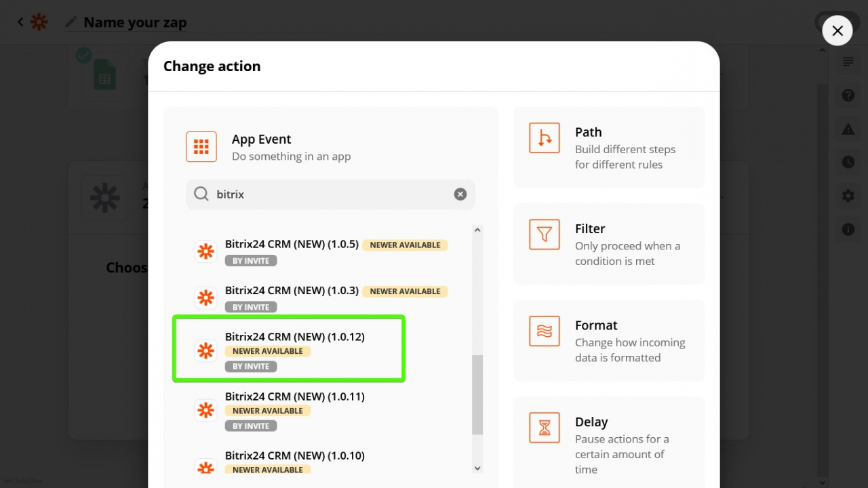Click the app list scrollbar thumb
The image size is (868, 488).
[477, 394]
